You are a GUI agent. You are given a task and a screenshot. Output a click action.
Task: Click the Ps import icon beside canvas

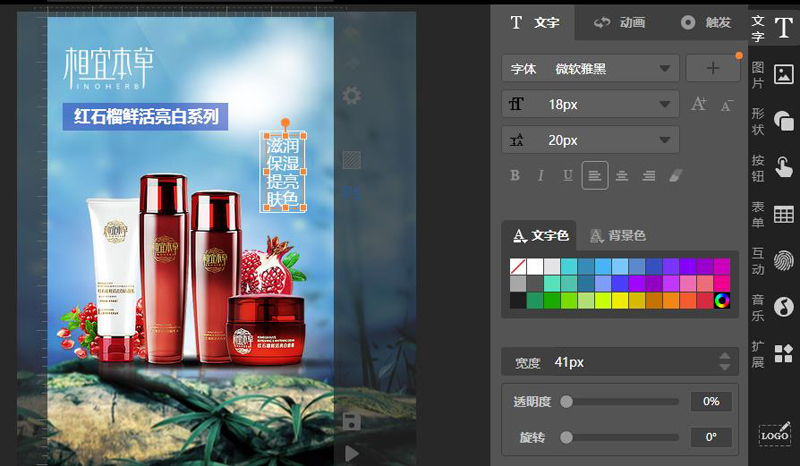(352, 192)
